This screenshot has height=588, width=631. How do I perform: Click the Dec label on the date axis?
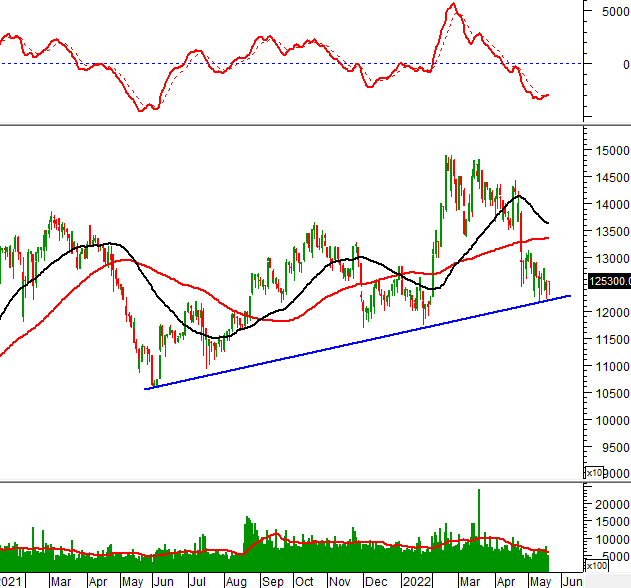click(x=376, y=581)
